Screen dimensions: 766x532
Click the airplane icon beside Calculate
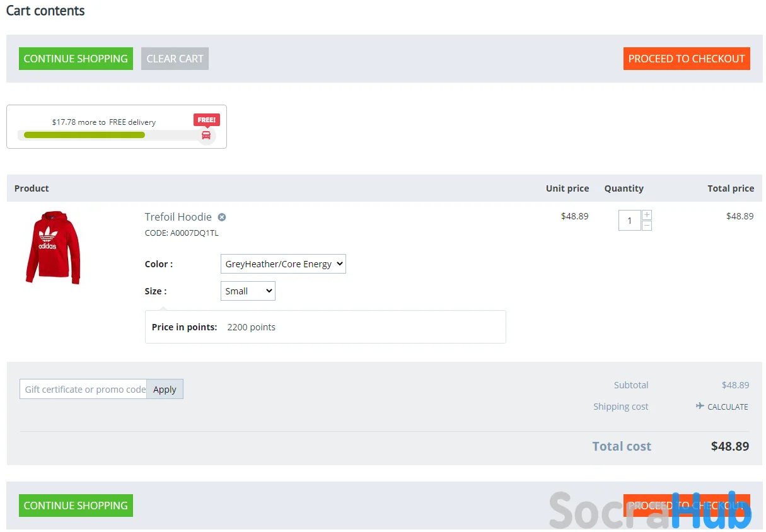pyautogui.click(x=700, y=407)
